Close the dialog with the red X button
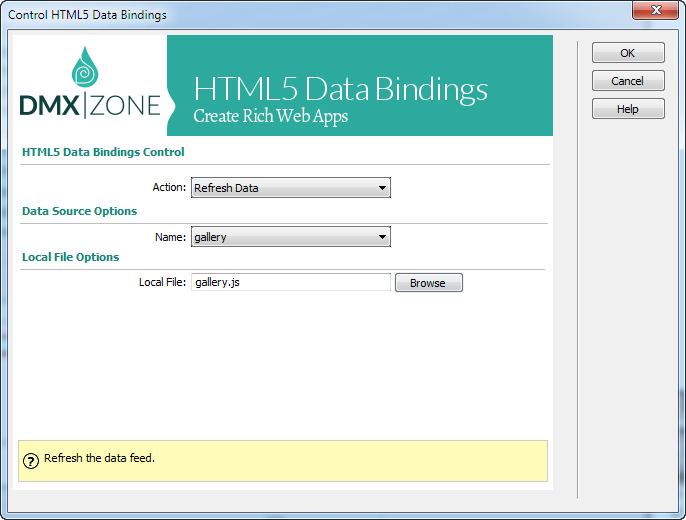 pyautogui.click(x=655, y=10)
